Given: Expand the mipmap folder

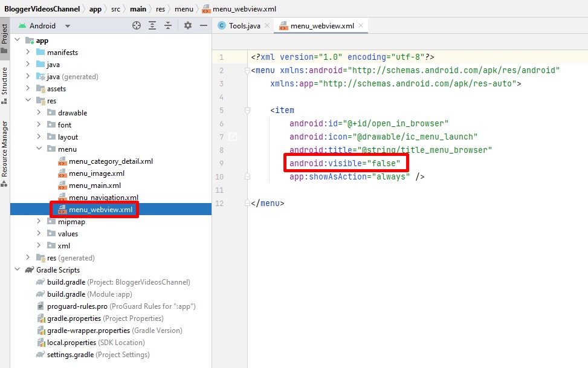Looking at the screenshot, I should coord(39,221).
